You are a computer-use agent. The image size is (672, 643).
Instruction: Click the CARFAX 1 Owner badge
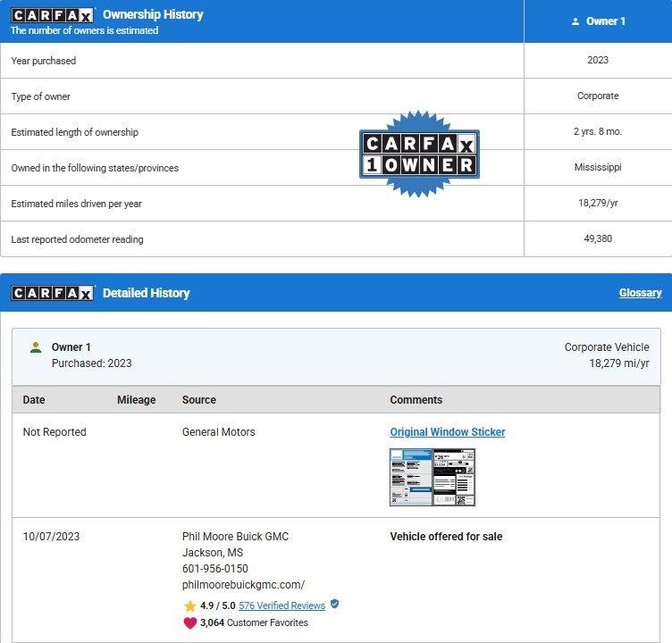[x=419, y=154]
